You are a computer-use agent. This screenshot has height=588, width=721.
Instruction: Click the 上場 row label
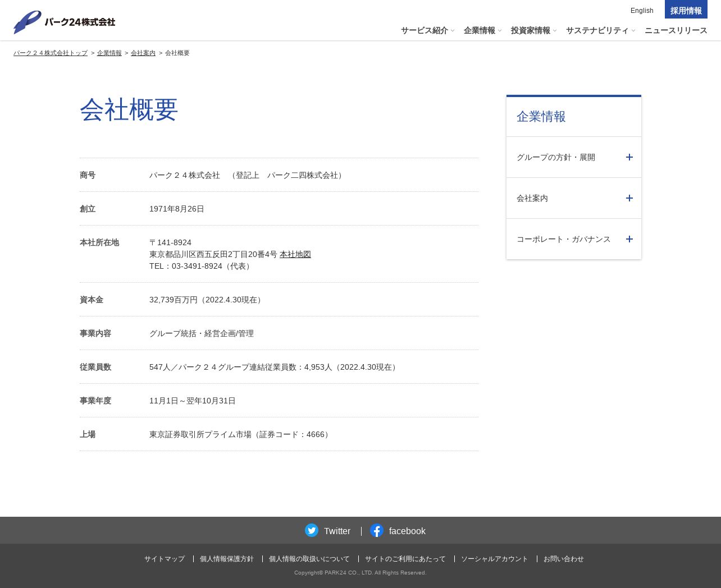pos(88,434)
